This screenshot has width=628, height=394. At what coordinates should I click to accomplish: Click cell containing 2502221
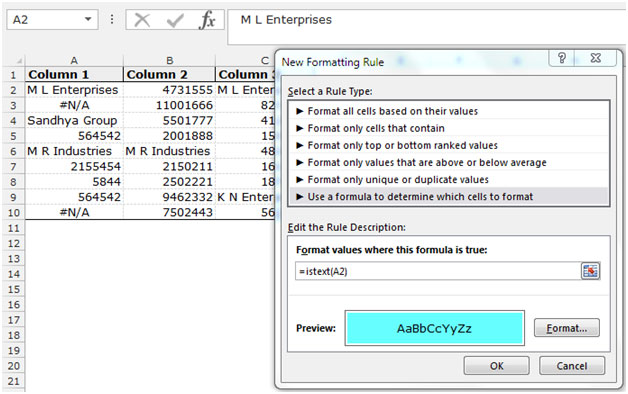tap(169, 182)
